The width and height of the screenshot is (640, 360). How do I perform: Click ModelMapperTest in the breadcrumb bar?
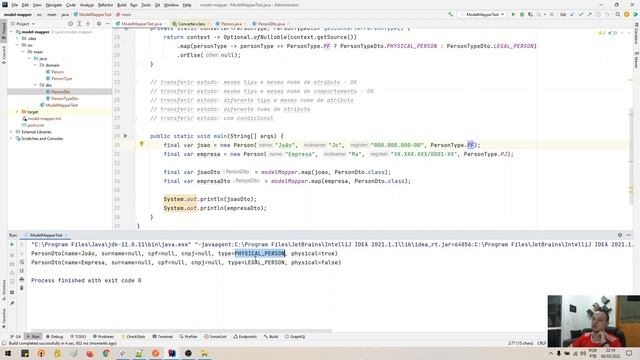92,14
